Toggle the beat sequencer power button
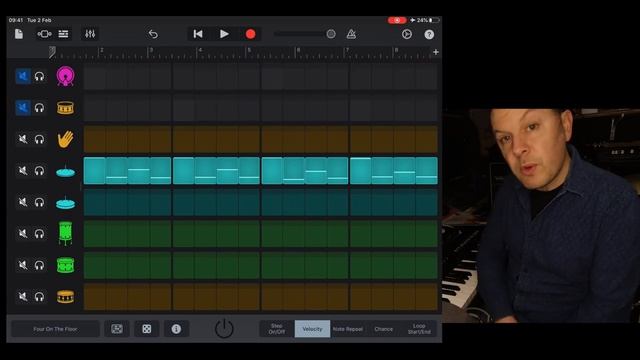Screen dimensions: 640x360 [224, 329]
